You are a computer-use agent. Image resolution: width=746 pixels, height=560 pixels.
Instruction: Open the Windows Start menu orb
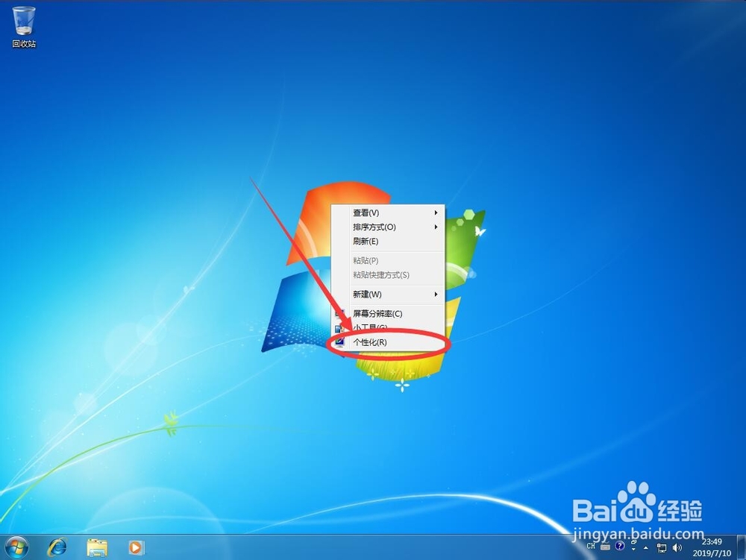point(16,547)
